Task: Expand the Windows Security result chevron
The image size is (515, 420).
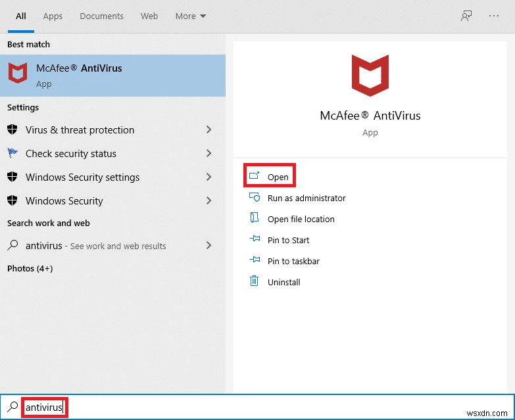Action: [208, 200]
